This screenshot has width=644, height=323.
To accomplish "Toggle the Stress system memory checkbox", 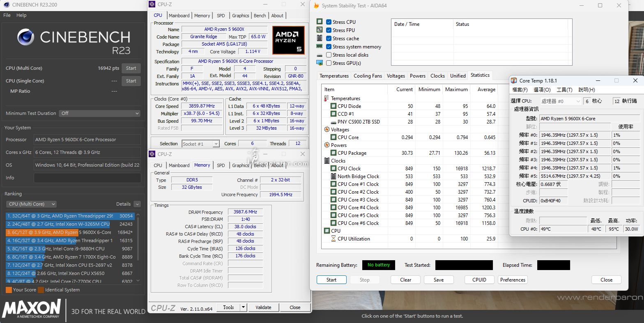I will pyautogui.click(x=329, y=46).
